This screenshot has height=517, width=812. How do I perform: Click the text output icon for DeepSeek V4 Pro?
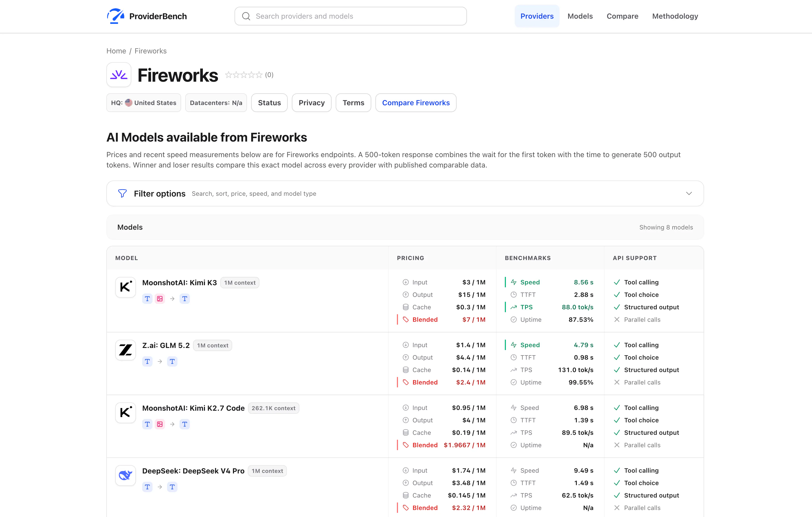pyautogui.click(x=172, y=487)
